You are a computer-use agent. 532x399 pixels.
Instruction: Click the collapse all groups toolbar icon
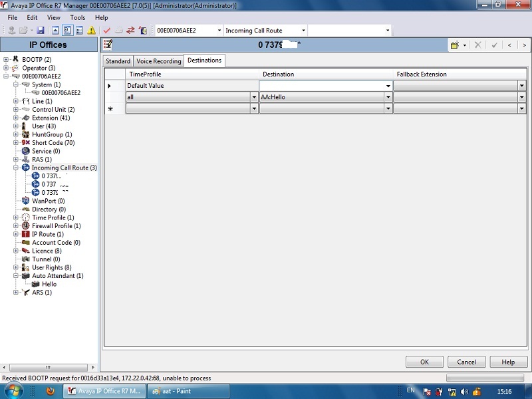pyautogui.click(x=55, y=31)
